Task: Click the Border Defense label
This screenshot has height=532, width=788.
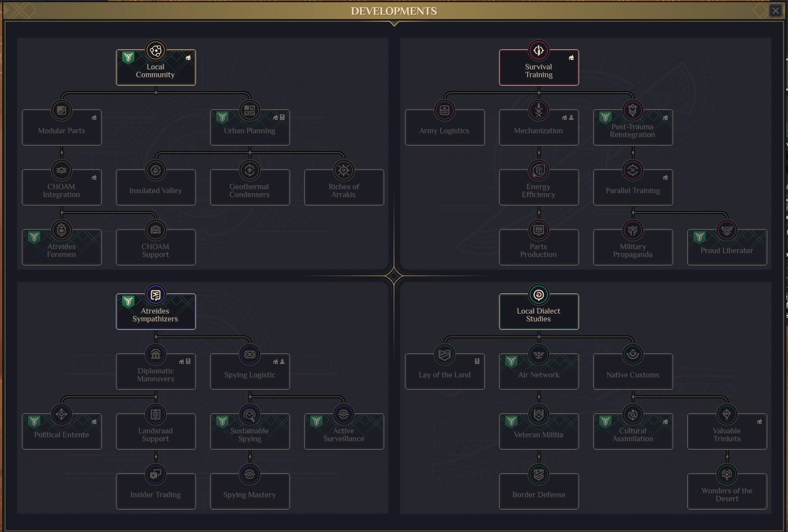Action: pos(539,495)
